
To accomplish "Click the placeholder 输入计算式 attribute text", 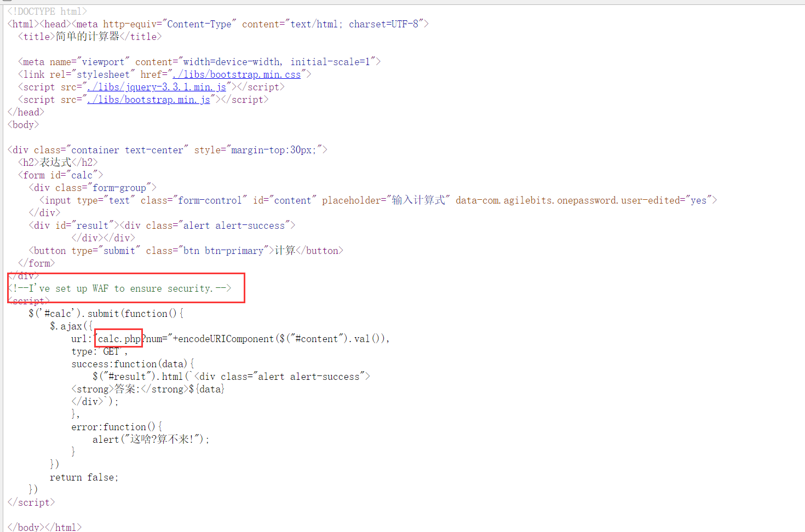I will (x=386, y=200).
